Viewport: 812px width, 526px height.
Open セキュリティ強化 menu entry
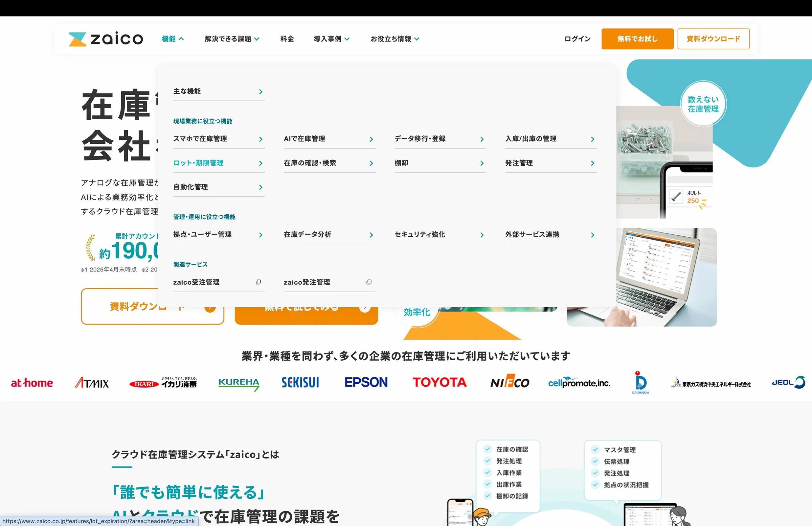[440, 235]
